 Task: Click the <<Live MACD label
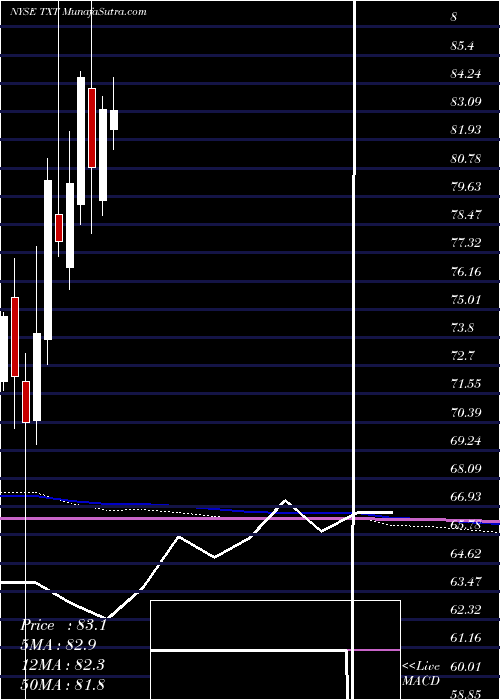(421, 673)
